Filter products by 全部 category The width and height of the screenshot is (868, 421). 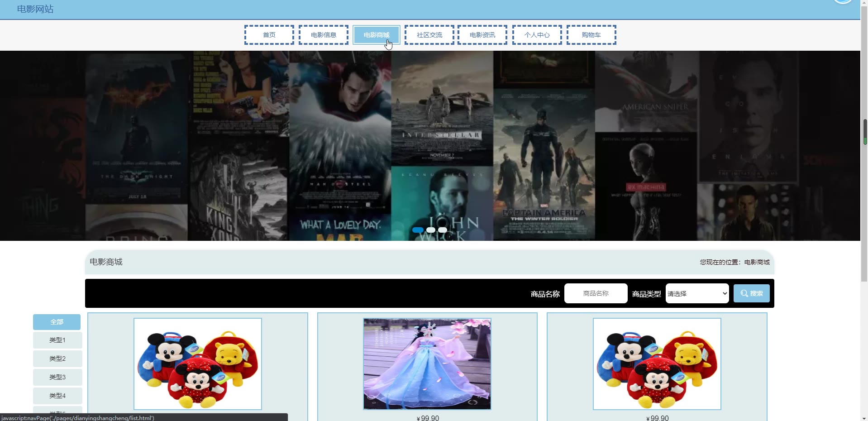[x=57, y=322]
